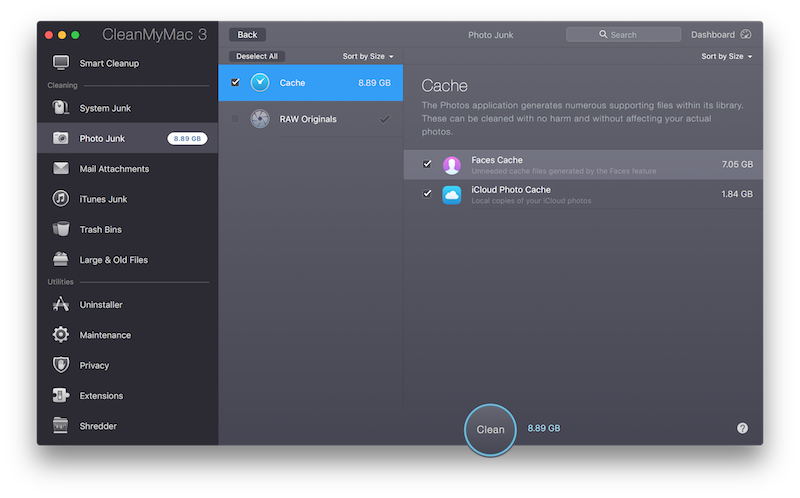This screenshot has height=498, width=800.
Task: Click the help question mark icon
Action: coord(742,428)
